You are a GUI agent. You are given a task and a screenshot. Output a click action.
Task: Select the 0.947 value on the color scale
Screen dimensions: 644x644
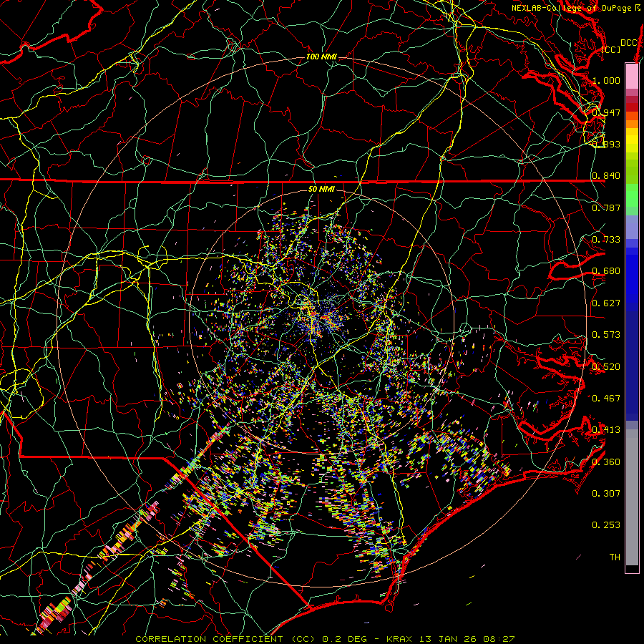click(606, 112)
